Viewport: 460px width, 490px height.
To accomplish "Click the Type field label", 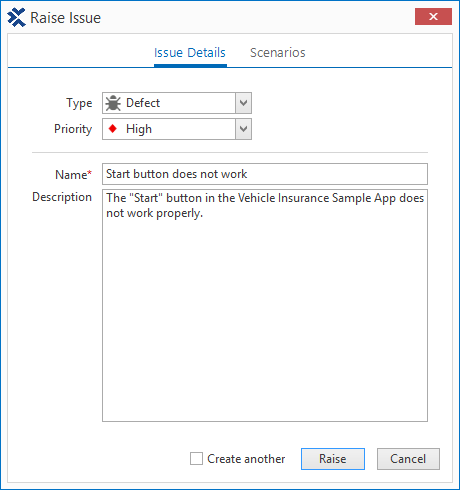I will [79, 103].
